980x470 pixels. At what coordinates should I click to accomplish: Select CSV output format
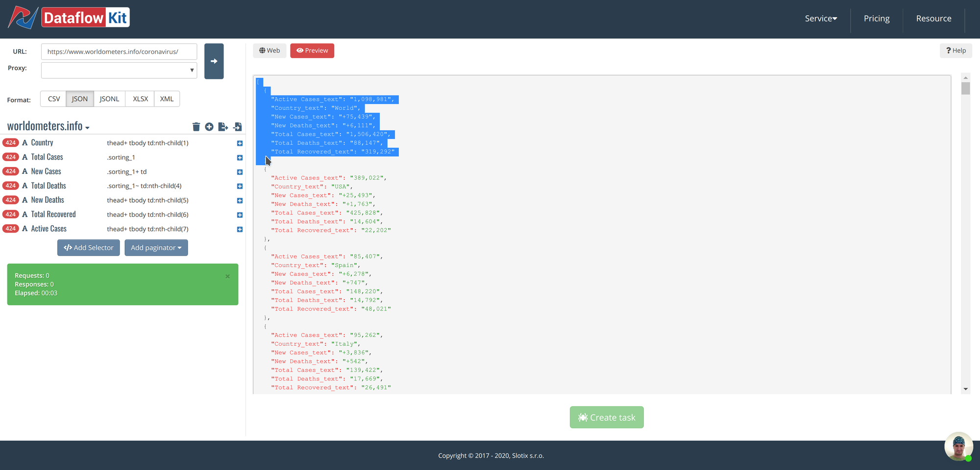(54, 99)
